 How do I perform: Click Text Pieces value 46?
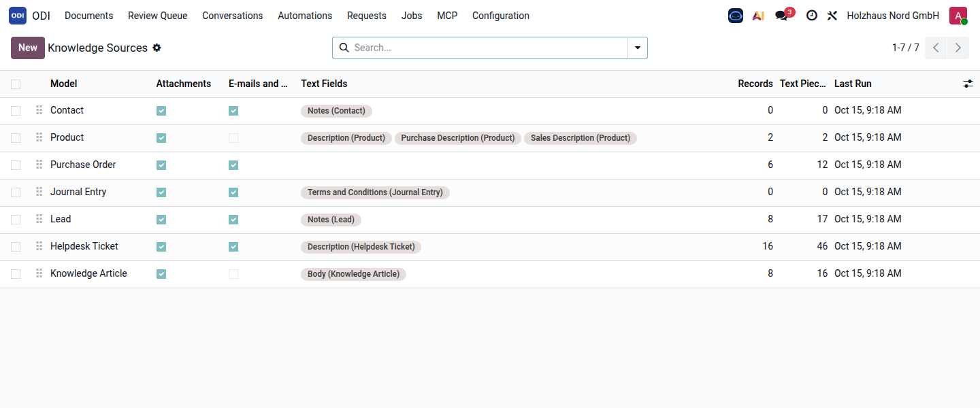[822, 246]
